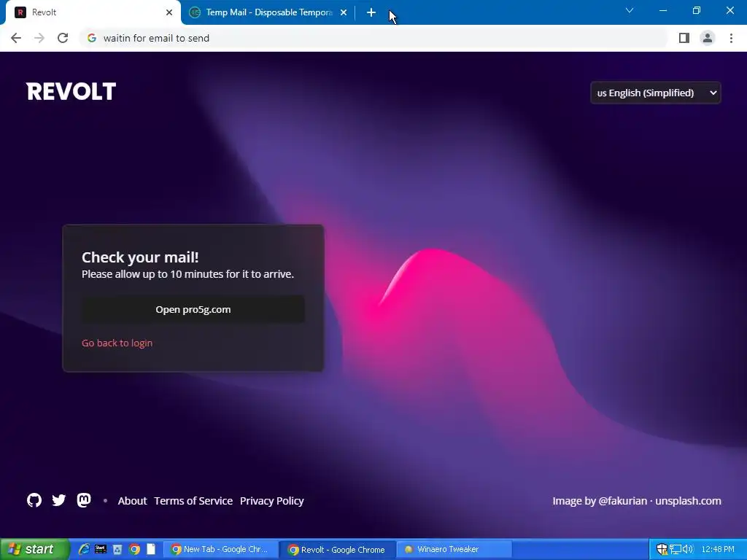Viewport: 747px width, 560px height.
Task: Click the Start Menu quick launch icon
Action: pyautogui.click(x=101, y=549)
